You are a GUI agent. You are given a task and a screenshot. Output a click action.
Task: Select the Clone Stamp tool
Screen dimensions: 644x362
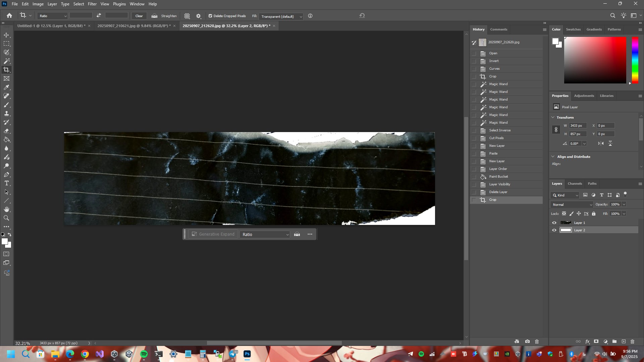click(6, 114)
